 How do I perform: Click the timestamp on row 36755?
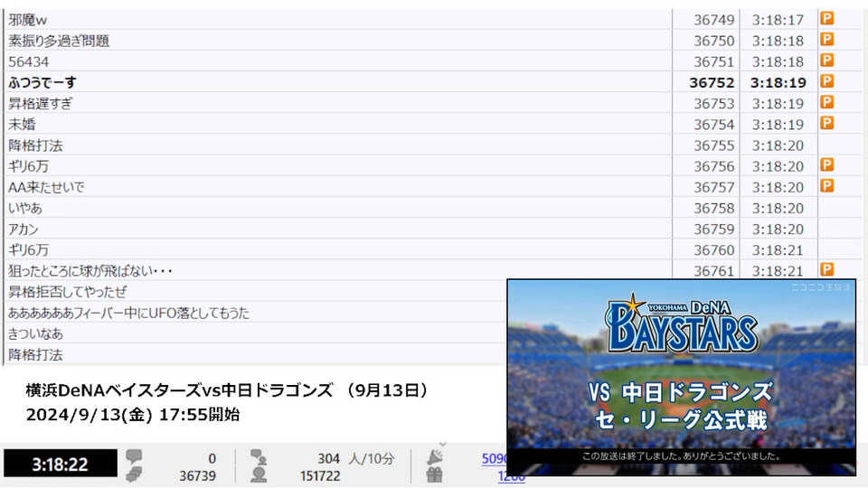click(x=778, y=145)
